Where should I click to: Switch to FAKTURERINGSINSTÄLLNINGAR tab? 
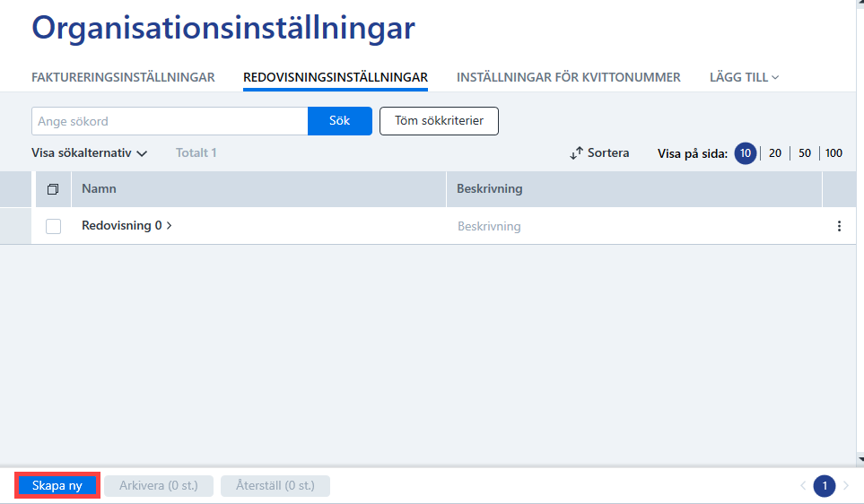(x=123, y=77)
